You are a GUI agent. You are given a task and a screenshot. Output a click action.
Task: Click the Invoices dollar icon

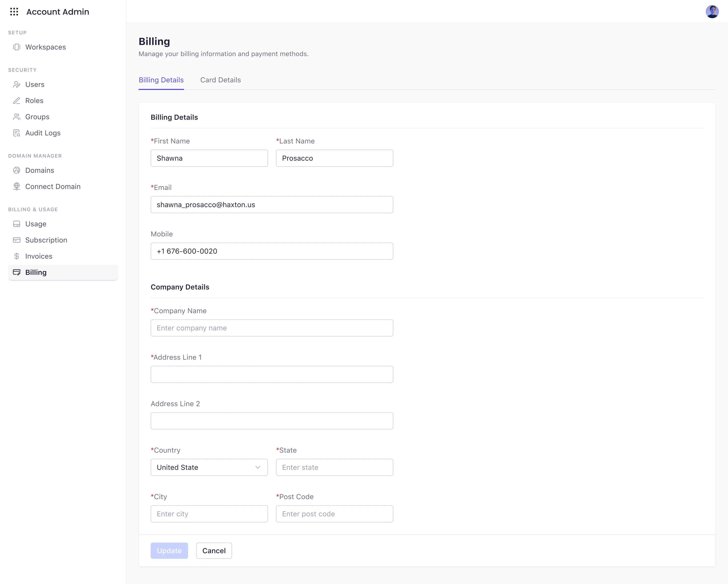click(x=16, y=256)
